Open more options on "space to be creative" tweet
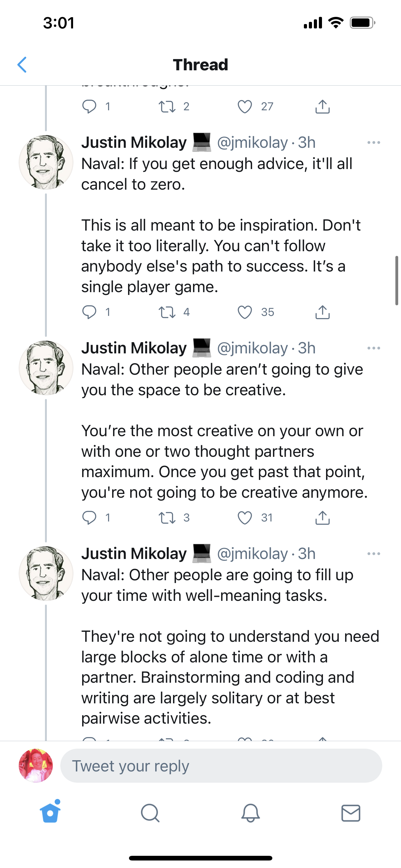Image resolution: width=401 pixels, height=868 pixels. (x=374, y=348)
